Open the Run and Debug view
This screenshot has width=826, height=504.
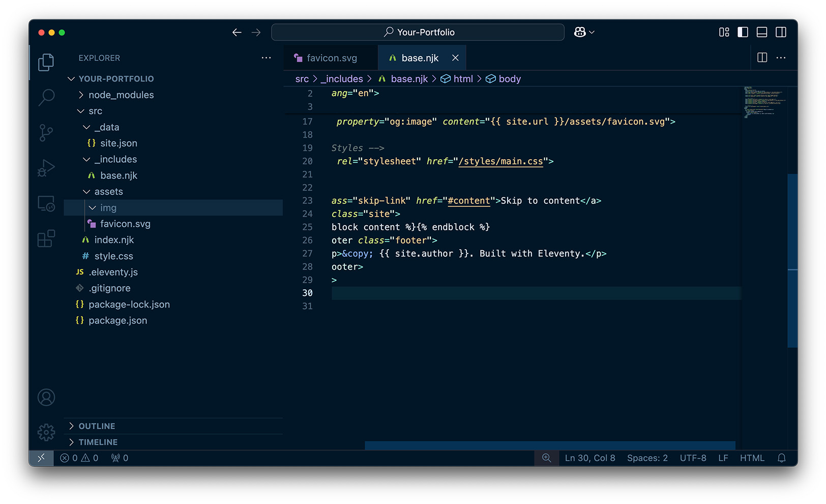point(46,168)
